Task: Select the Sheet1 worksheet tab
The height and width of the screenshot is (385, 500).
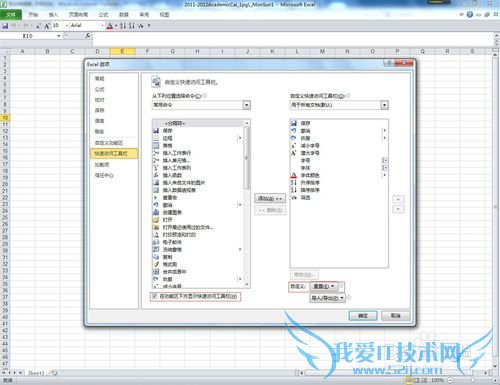Action: point(36,373)
